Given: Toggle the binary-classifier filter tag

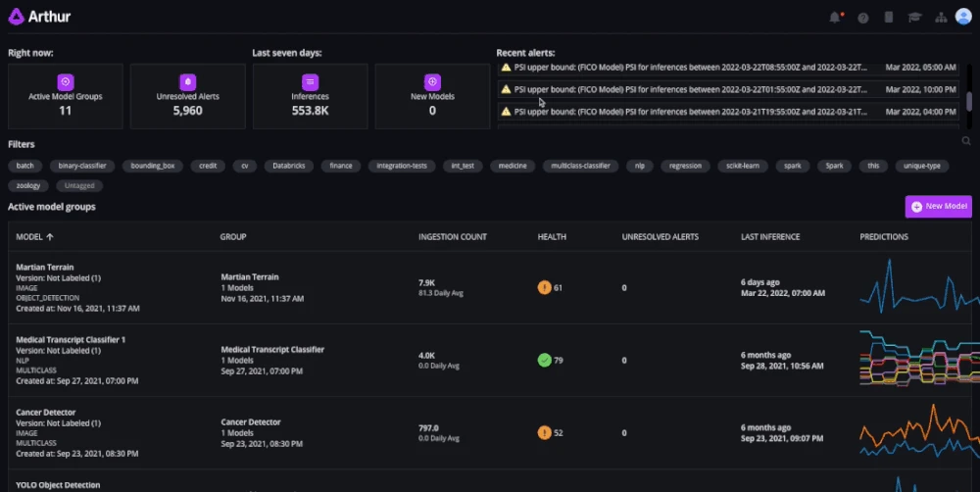Looking at the screenshot, I should click(x=82, y=166).
